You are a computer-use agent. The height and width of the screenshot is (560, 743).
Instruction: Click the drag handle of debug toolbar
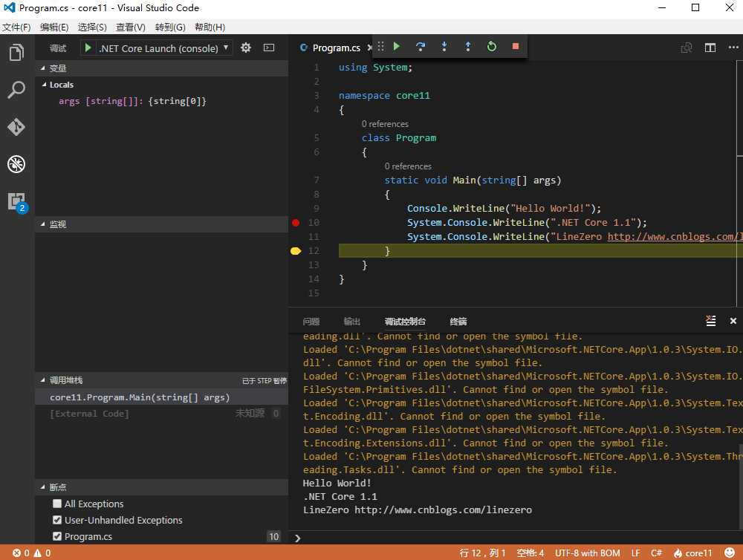point(380,46)
